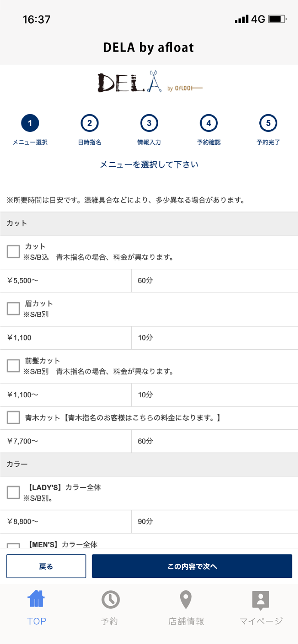Tick the 青木カット checkbox
The height and width of the screenshot is (644, 298).
point(13,417)
